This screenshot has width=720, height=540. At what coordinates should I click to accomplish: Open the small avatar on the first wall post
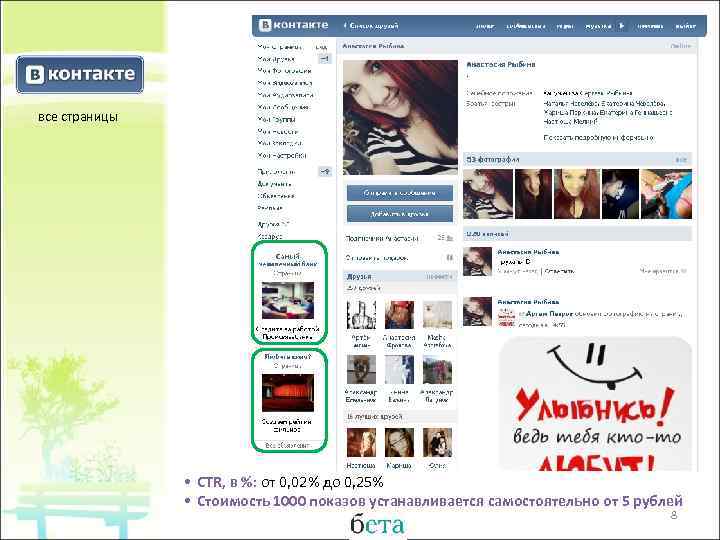tap(477, 262)
